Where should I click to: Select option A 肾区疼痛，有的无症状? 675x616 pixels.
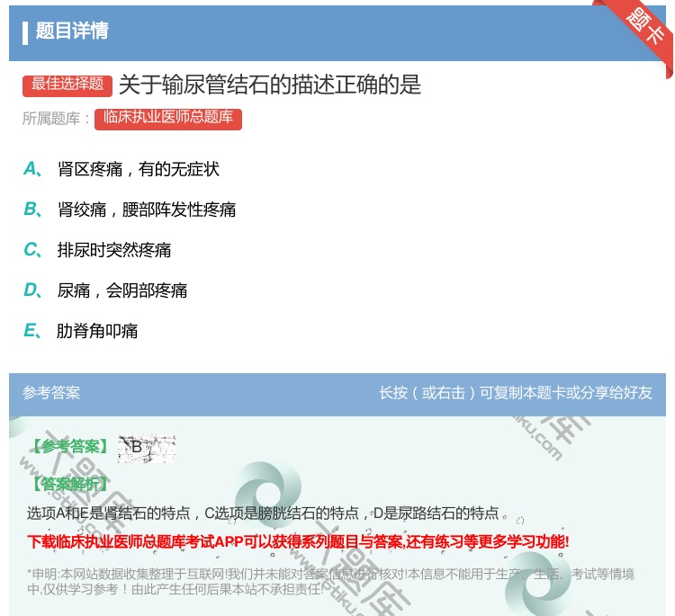click(x=121, y=169)
